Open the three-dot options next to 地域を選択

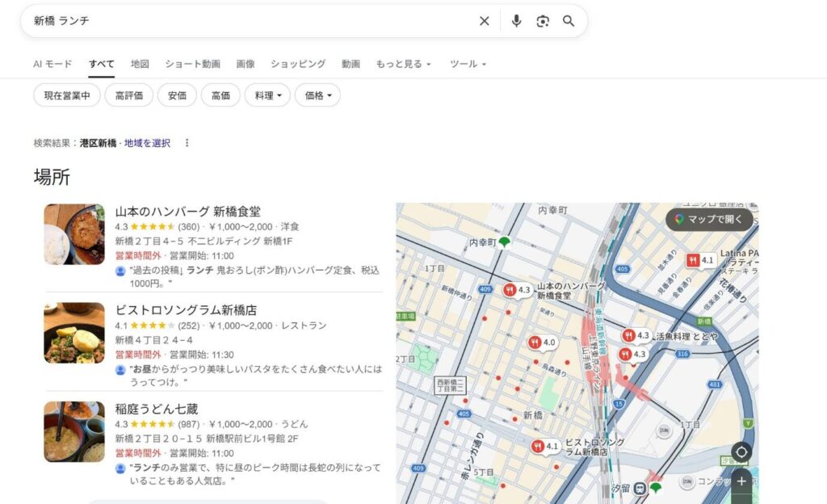(187, 143)
